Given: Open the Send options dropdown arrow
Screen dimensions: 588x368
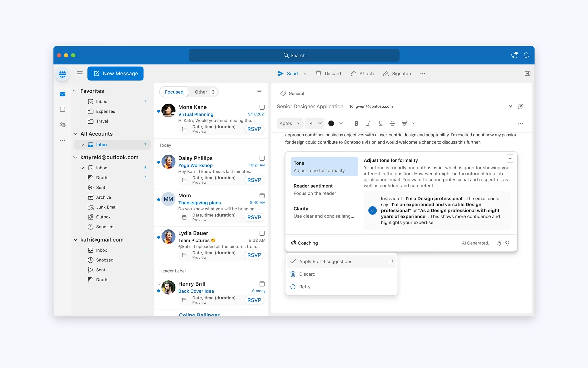Looking at the screenshot, I should 305,74.
